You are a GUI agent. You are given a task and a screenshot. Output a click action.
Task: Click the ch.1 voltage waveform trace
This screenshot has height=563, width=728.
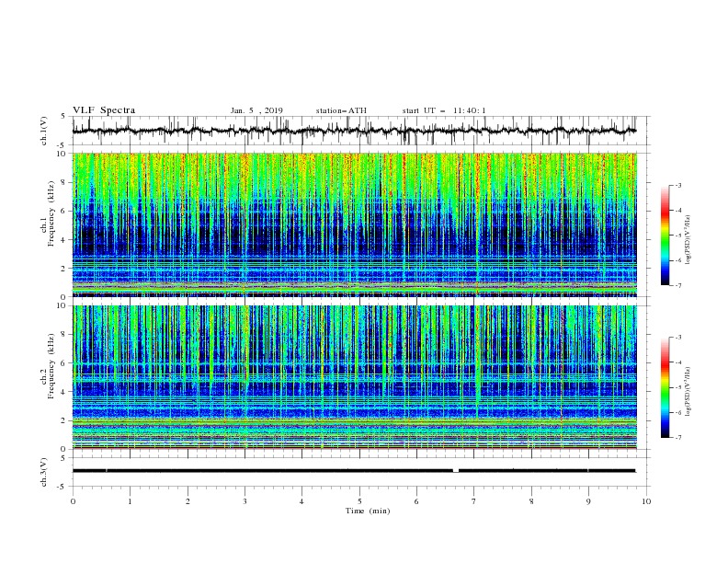[354, 131]
